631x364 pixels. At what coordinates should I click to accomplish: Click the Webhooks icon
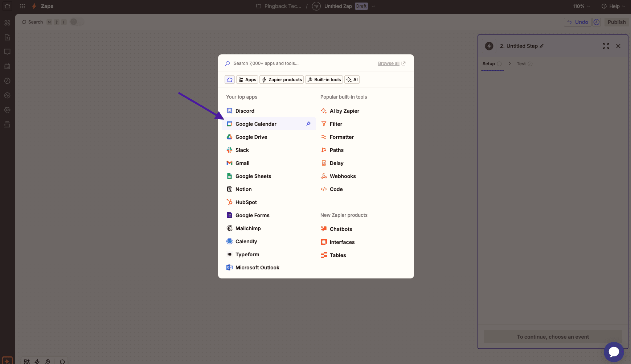[x=324, y=176]
